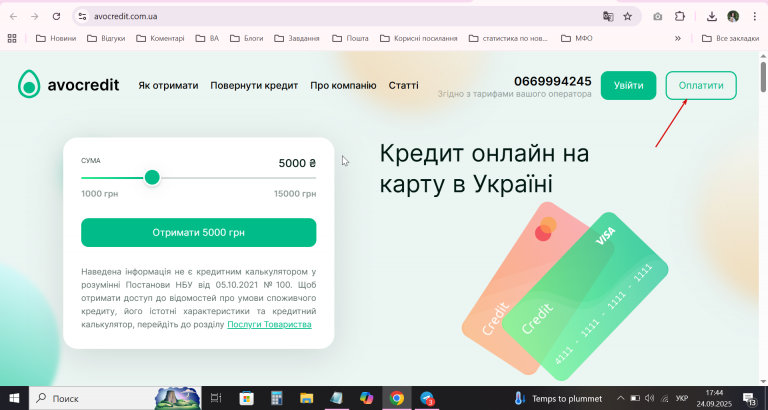
Task: Open the downloads icon
Action: [712, 16]
